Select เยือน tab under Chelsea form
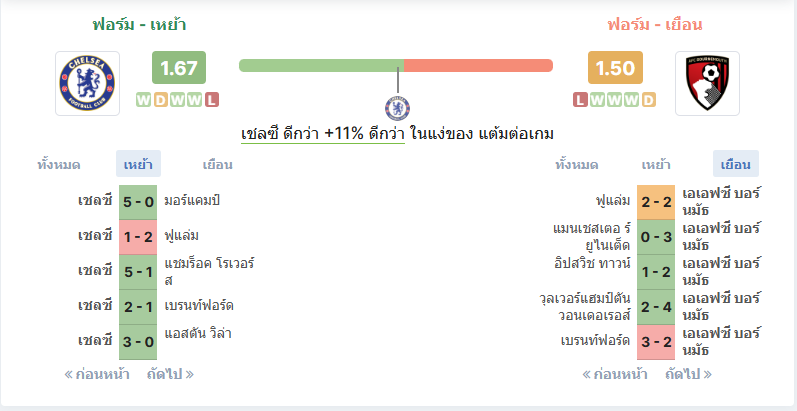 click(x=218, y=165)
